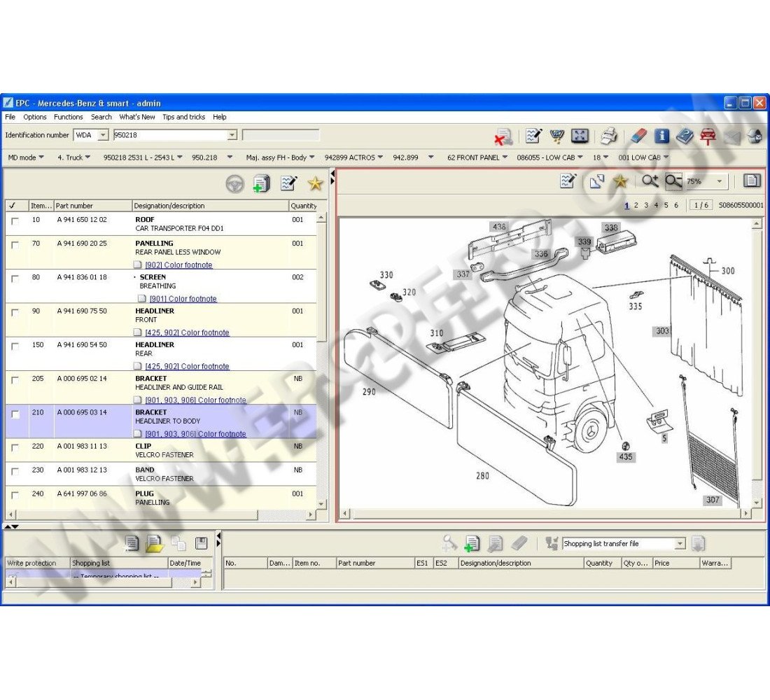
Task: Click the eraser icon in top toolbar
Action: point(638,136)
